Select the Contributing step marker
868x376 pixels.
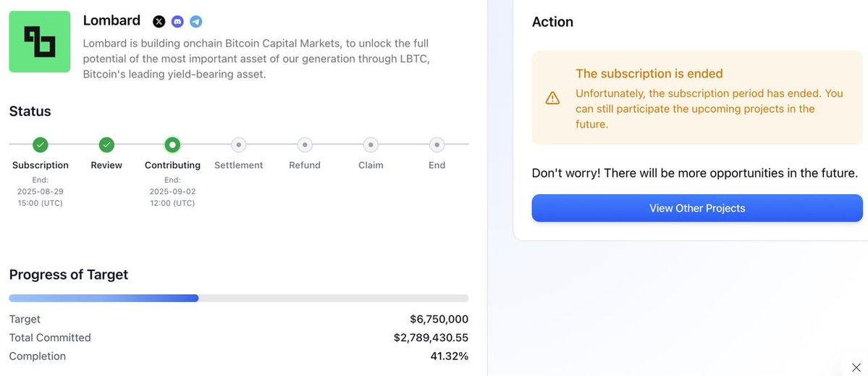pos(173,144)
